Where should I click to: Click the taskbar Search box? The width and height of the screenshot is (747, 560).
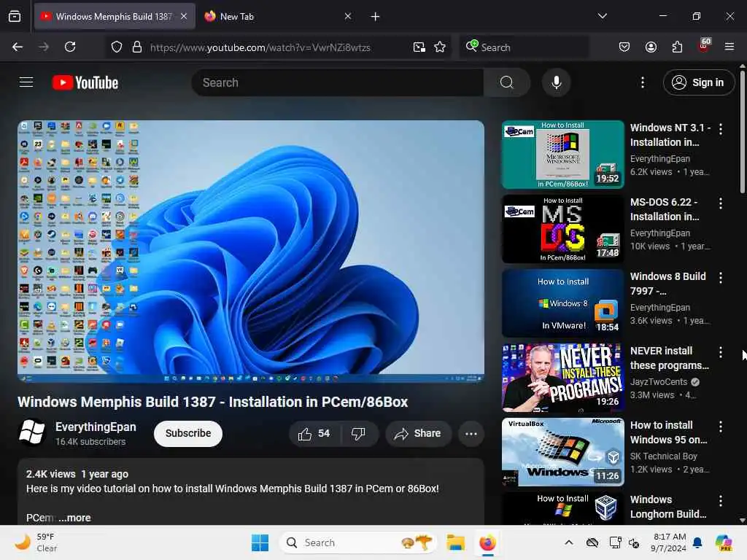[x=357, y=542]
